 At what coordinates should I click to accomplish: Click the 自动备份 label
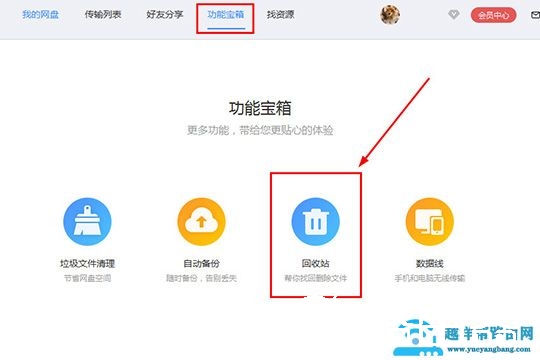coord(201,264)
